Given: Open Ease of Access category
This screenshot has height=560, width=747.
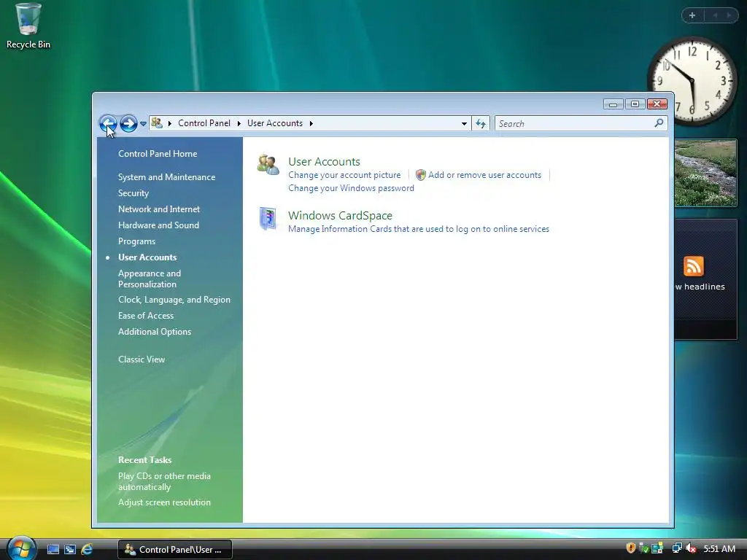Looking at the screenshot, I should 146,316.
